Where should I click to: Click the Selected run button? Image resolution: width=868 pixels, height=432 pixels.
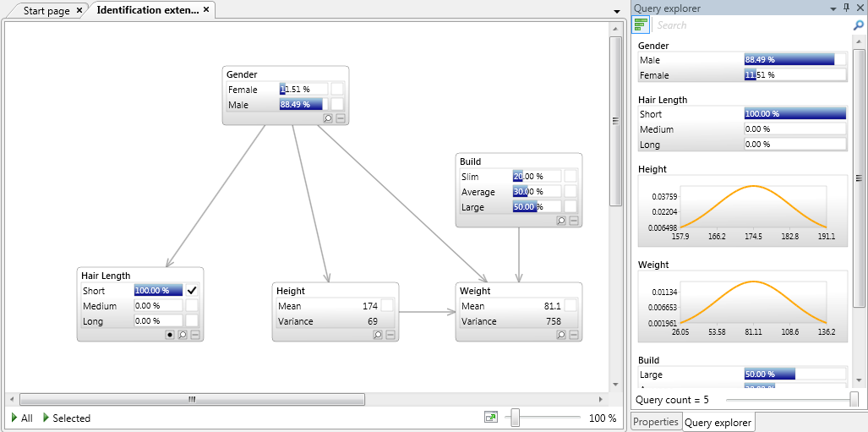coord(67,418)
